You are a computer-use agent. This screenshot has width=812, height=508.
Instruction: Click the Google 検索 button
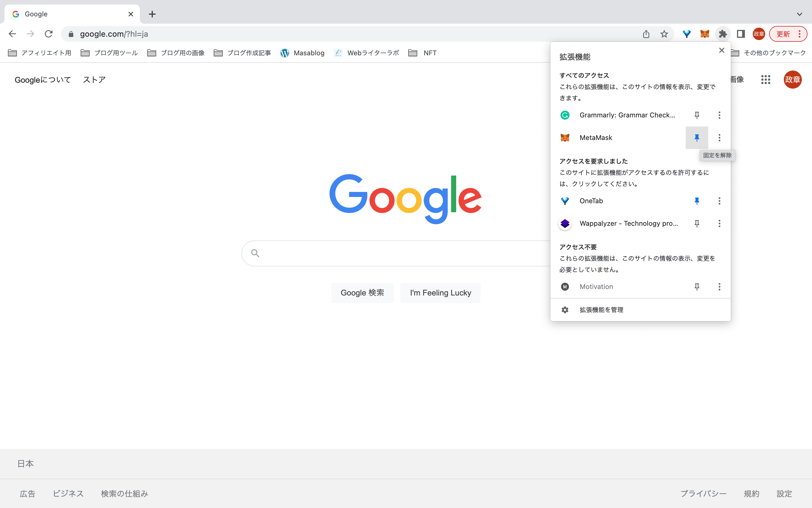[x=362, y=293]
